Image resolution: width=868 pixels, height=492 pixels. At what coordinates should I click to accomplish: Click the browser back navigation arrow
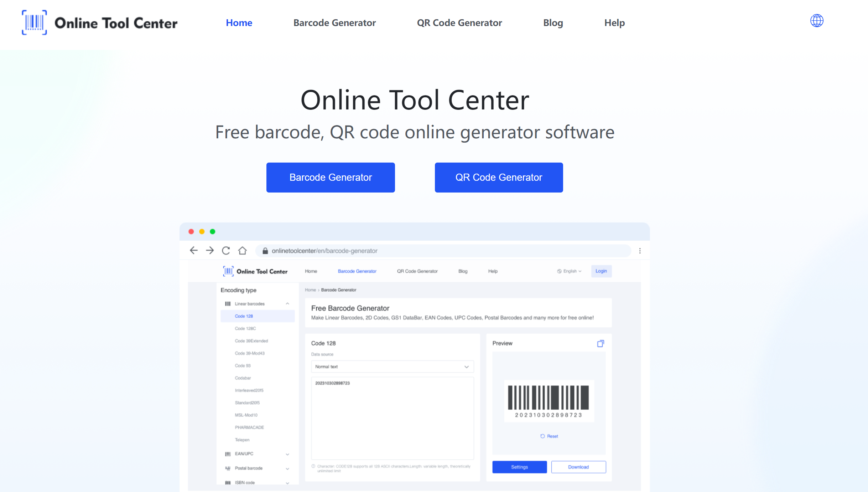point(194,250)
